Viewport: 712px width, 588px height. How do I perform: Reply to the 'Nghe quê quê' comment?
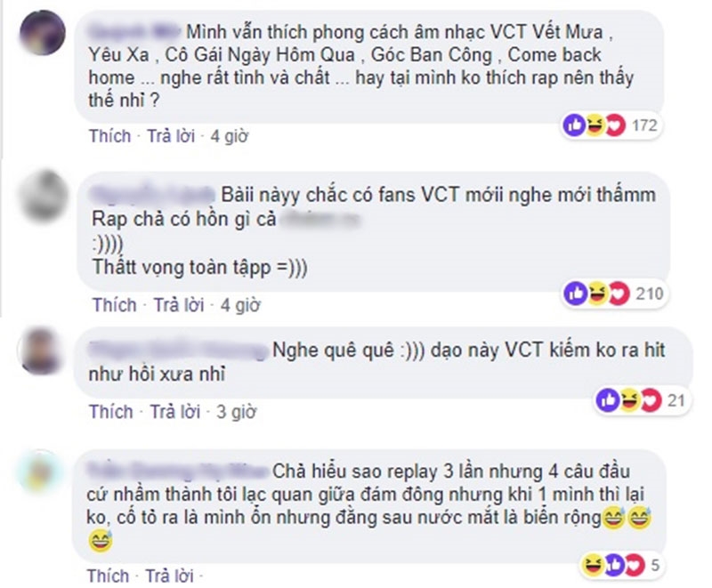pyautogui.click(x=175, y=412)
